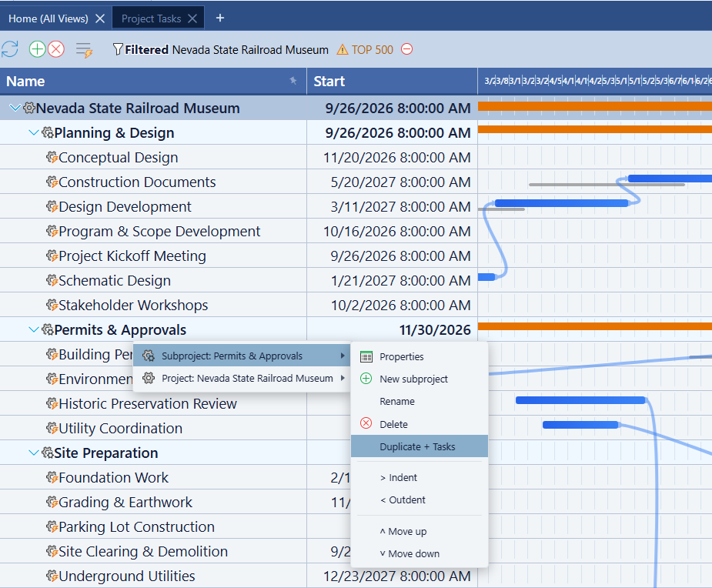Click the TOP 500 warning icon
This screenshot has height=588, width=712.
[343, 49]
